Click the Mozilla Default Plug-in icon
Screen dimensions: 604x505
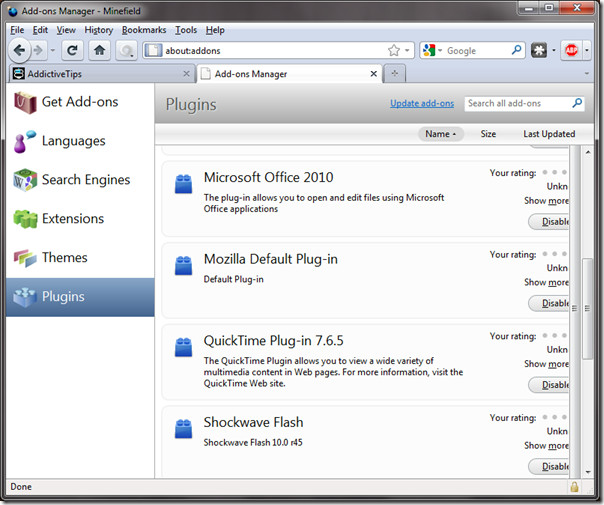[x=183, y=265]
